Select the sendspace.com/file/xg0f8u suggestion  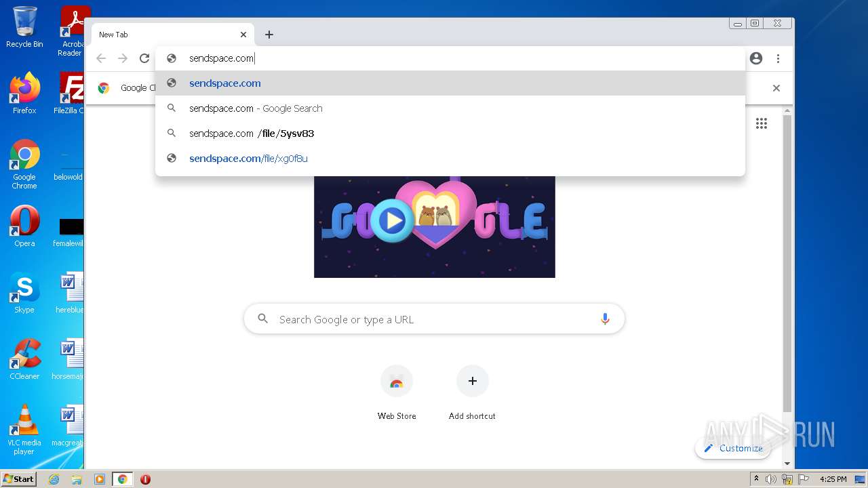tap(450, 159)
